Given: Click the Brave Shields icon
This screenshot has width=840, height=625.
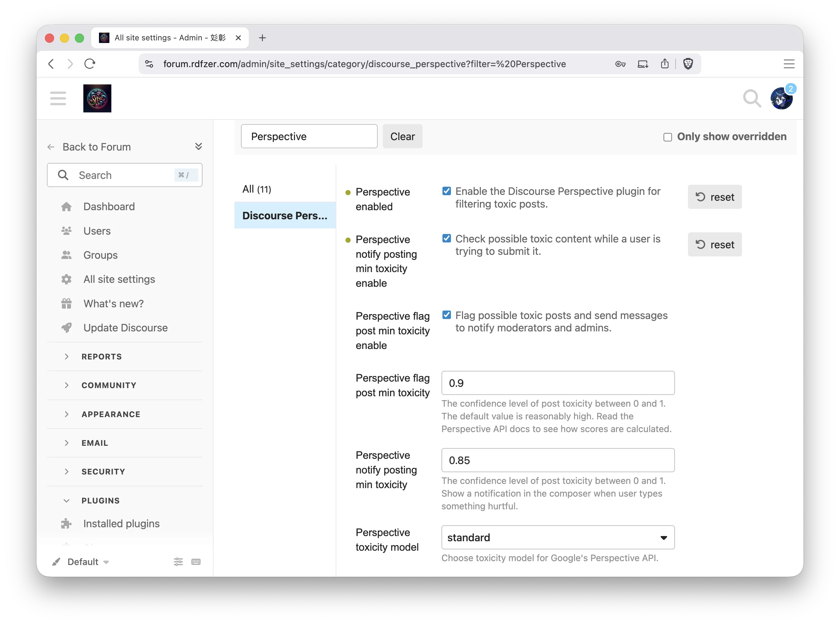Looking at the screenshot, I should [x=688, y=64].
